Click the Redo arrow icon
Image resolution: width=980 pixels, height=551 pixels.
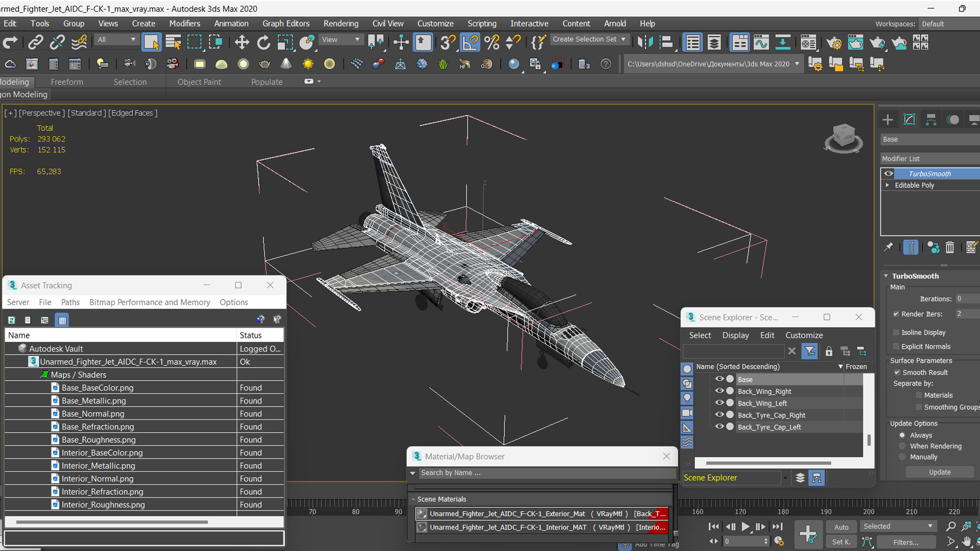click(10, 42)
